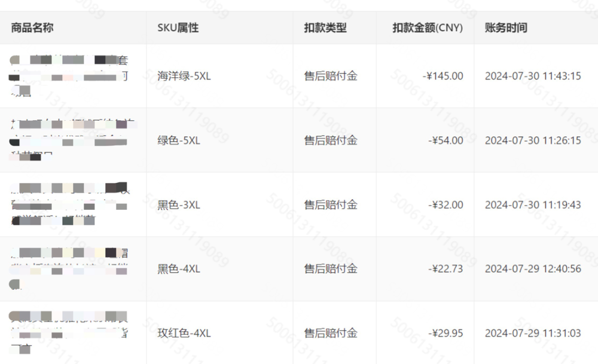Click the 扣款类型 column header

coord(325,28)
